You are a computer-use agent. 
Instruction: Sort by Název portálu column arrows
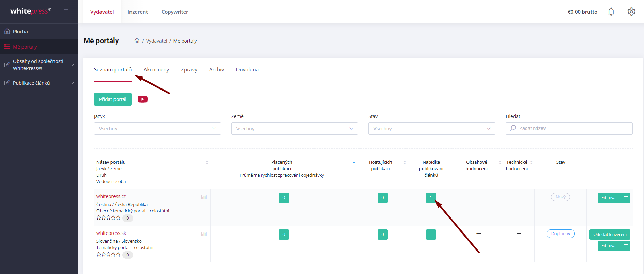(207, 162)
